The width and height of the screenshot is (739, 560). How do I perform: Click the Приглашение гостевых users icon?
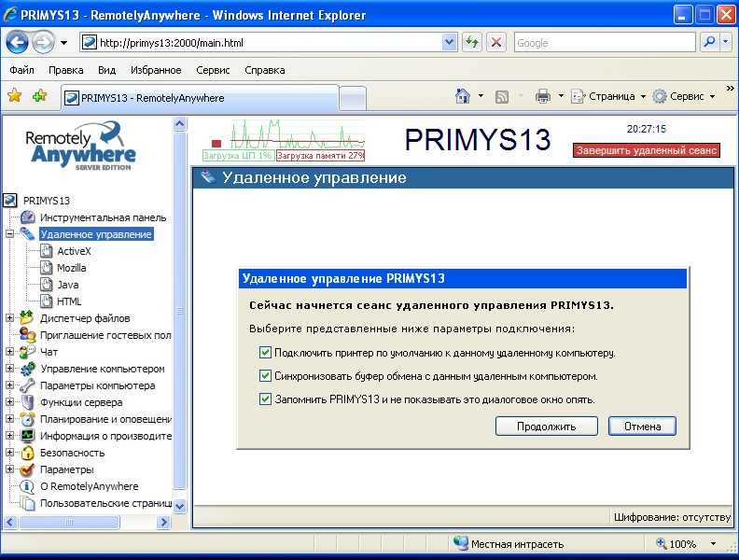(27, 335)
